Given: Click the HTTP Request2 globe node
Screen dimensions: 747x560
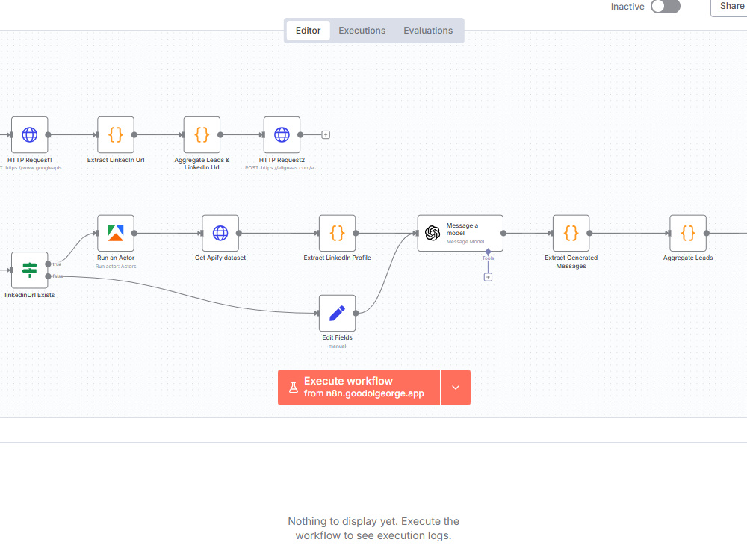Looking at the screenshot, I should [x=282, y=134].
